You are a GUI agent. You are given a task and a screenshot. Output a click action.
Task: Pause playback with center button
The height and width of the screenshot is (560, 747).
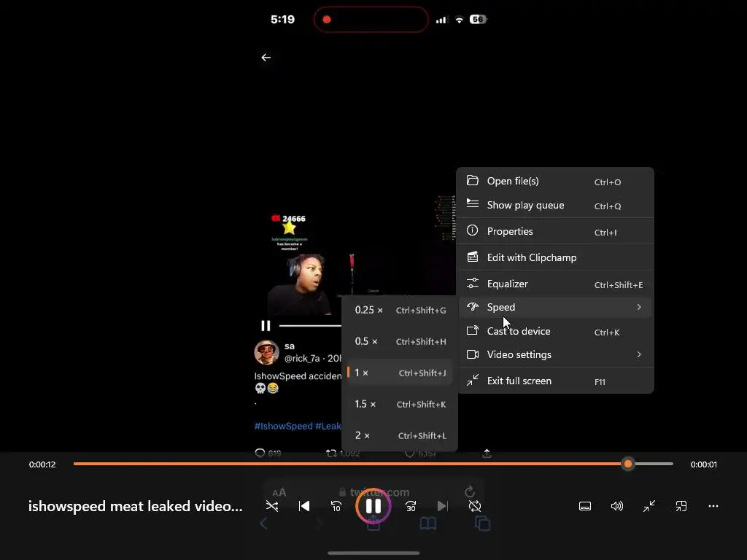373,506
